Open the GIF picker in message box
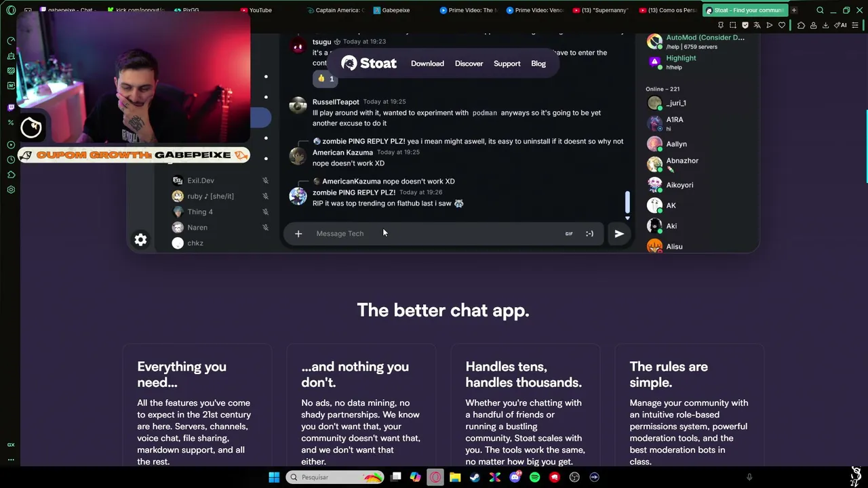This screenshot has height=488, width=868. click(x=569, y=234)
